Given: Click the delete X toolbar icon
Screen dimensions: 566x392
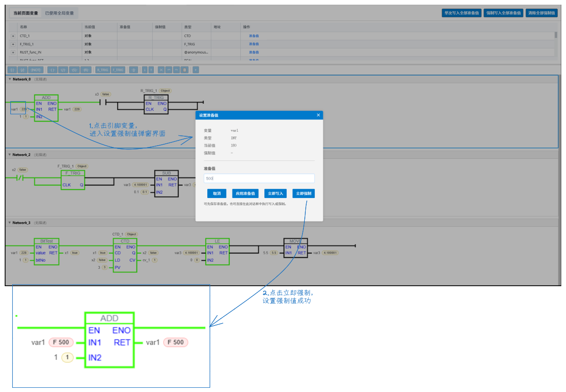Looking at the screenshot, I should (x=161, y=70).
